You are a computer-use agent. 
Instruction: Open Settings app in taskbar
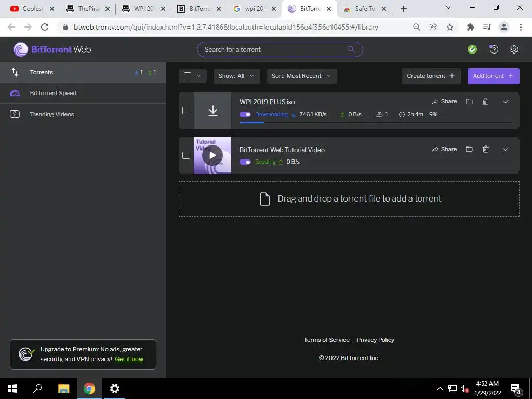(115, 389)
